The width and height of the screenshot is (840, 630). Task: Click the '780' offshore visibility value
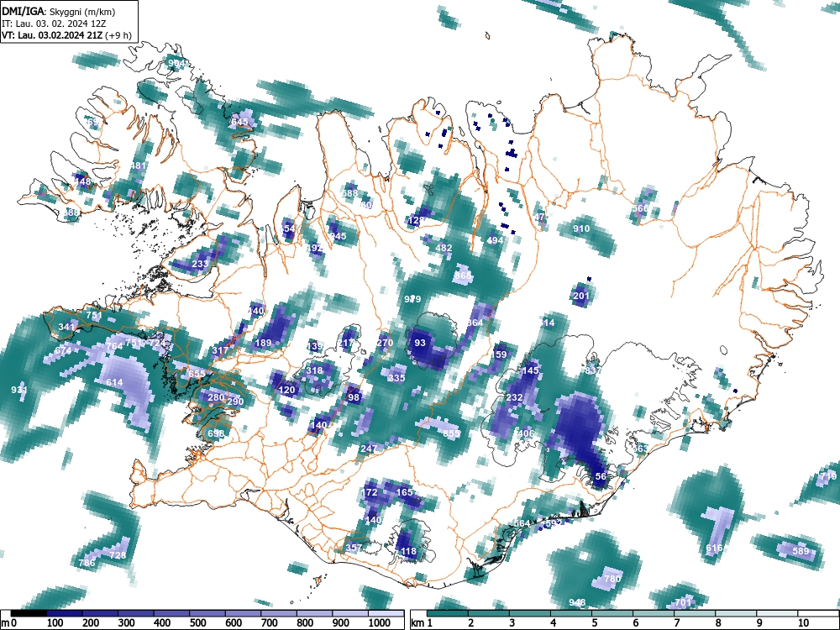[x=612, y=579]
